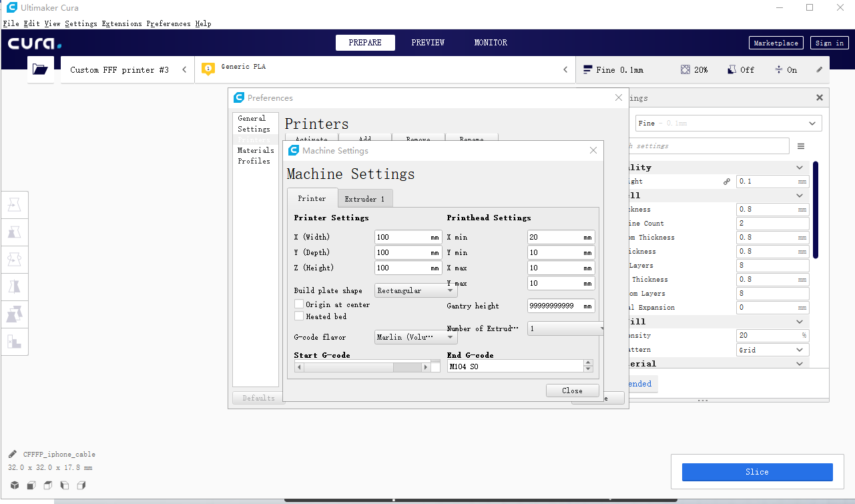Select the Printer tab in Machine Settings
The height and width of the screenshot is (504, 855).
(312, 198)
